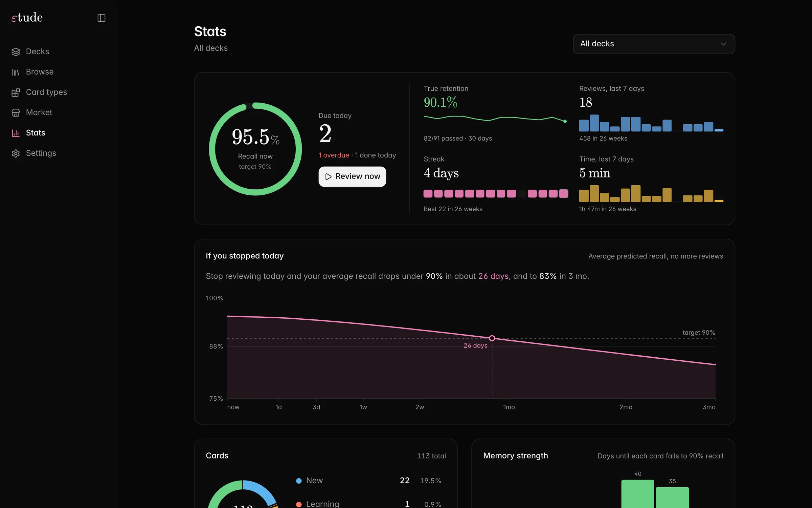Click the Market storefront icon
Image resolution: width=812 pixels, height=508 pixels.
[x=16, y=112]
